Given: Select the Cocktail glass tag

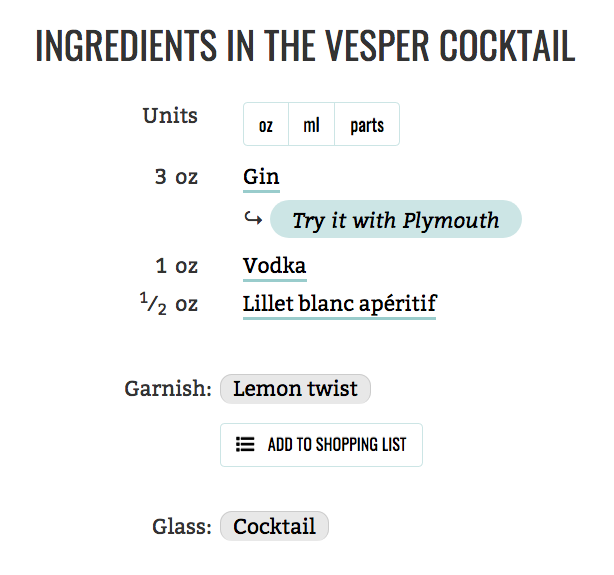Looking at the screenshot, I should [274, 526].
